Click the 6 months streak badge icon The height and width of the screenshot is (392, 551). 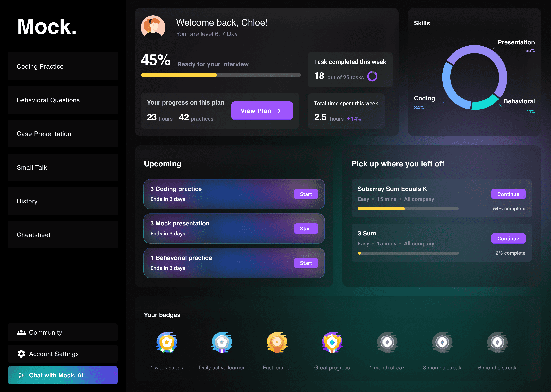[x=497, y=342]
